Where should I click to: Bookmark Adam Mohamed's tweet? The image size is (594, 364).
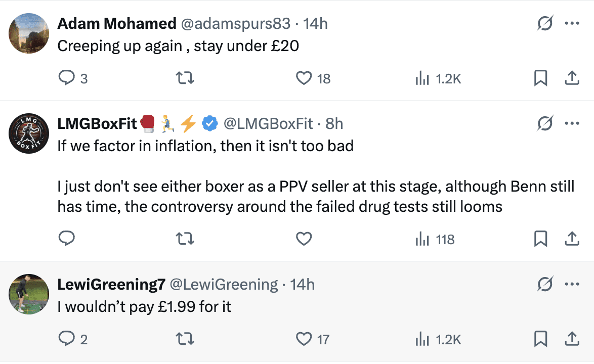(541, 78)
